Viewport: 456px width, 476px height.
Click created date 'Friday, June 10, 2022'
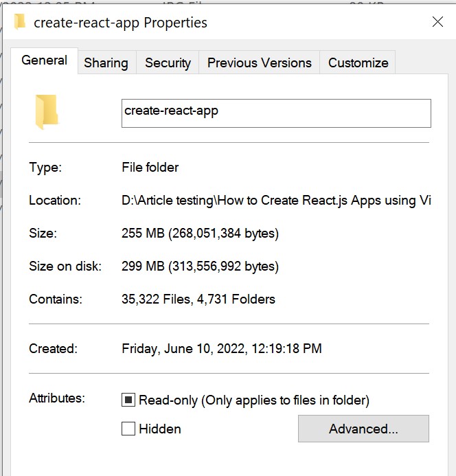[x=185, y=349]
